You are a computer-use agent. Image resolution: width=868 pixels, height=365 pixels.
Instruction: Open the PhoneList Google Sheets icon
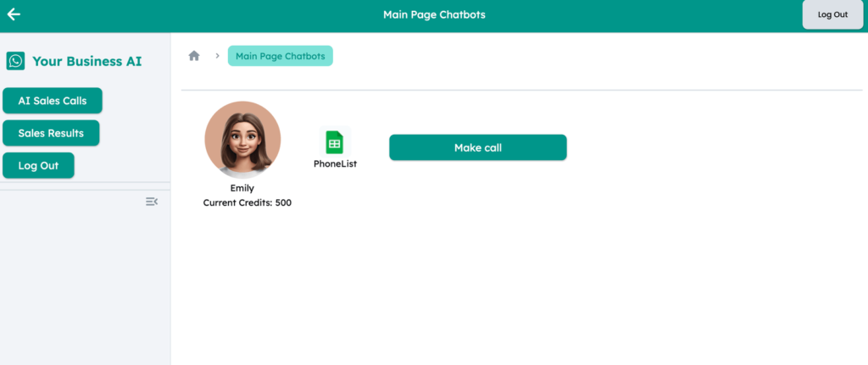point(335,142)
